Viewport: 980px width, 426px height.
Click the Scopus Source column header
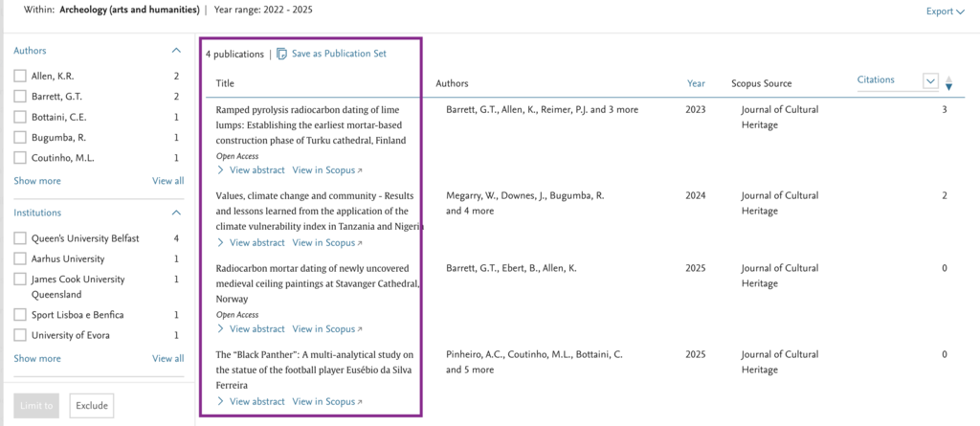(x=761, y=83)
